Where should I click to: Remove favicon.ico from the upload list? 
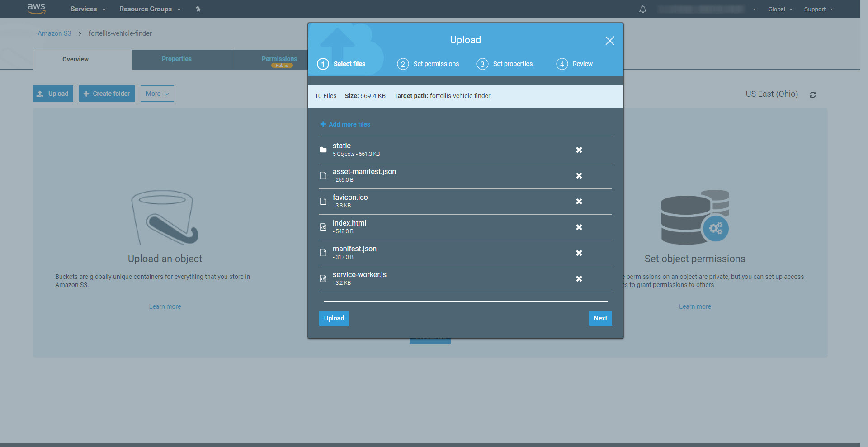[x=579, y=202]
